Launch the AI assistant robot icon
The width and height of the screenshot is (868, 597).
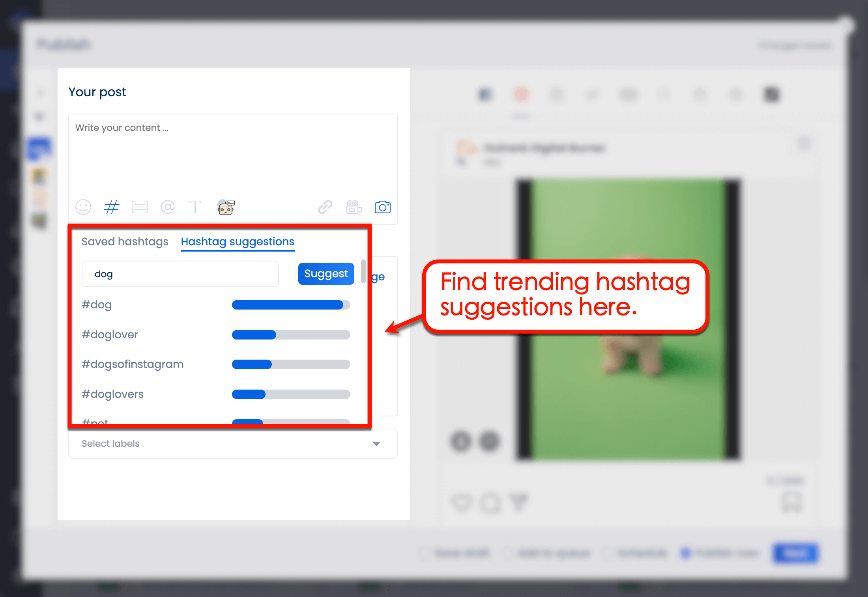[x=226, y=207]
